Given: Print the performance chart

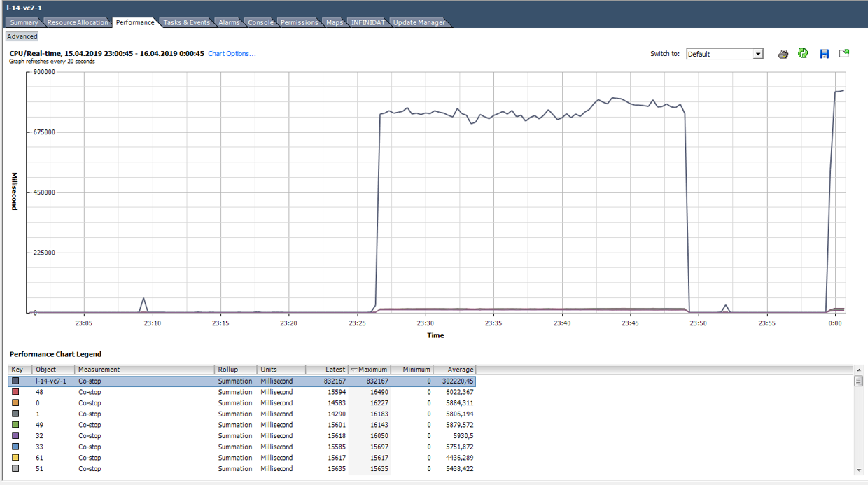Looking at the screenshot, I should (783, 53).
